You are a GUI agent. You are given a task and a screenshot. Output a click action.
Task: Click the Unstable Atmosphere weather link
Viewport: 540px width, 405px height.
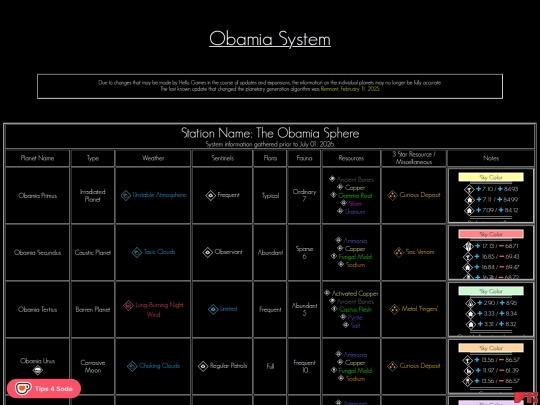pos(159,195)
